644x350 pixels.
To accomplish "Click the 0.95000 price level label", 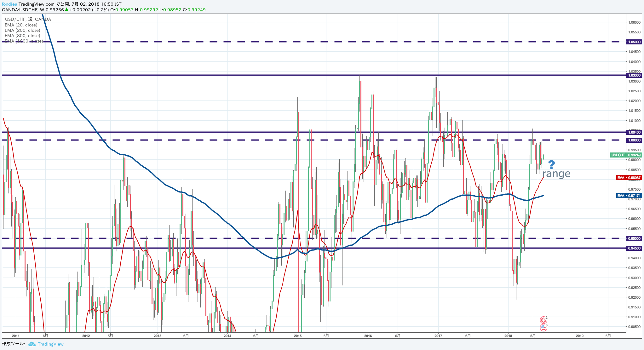I will click(634, 238).
